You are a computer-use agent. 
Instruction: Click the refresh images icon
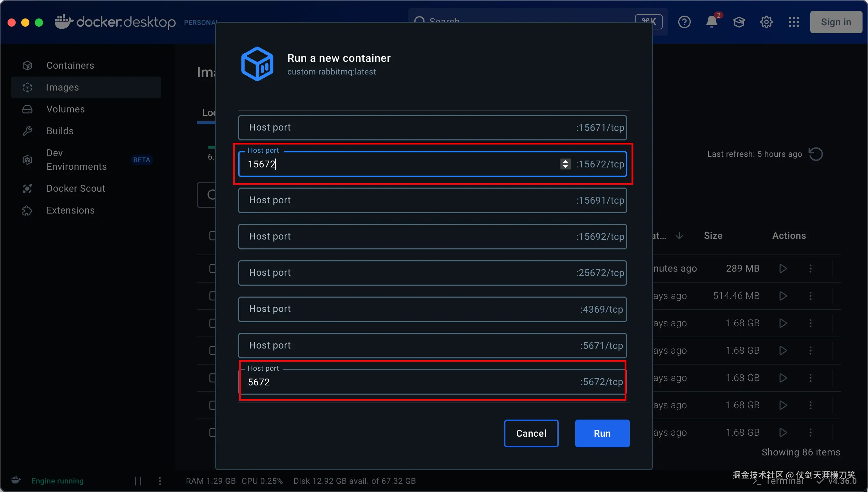[x=816, y=154]
